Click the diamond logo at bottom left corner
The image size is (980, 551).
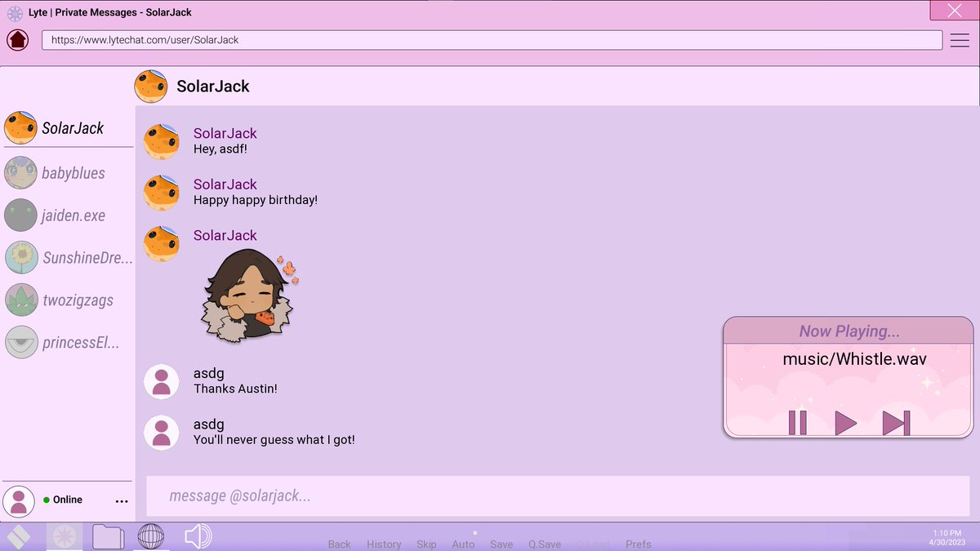(18, 536)
